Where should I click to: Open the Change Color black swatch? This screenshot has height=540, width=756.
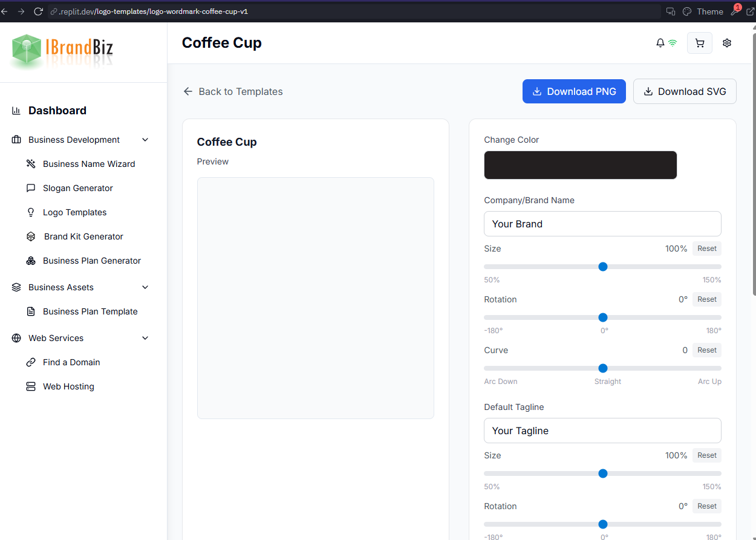pos(580,165)
